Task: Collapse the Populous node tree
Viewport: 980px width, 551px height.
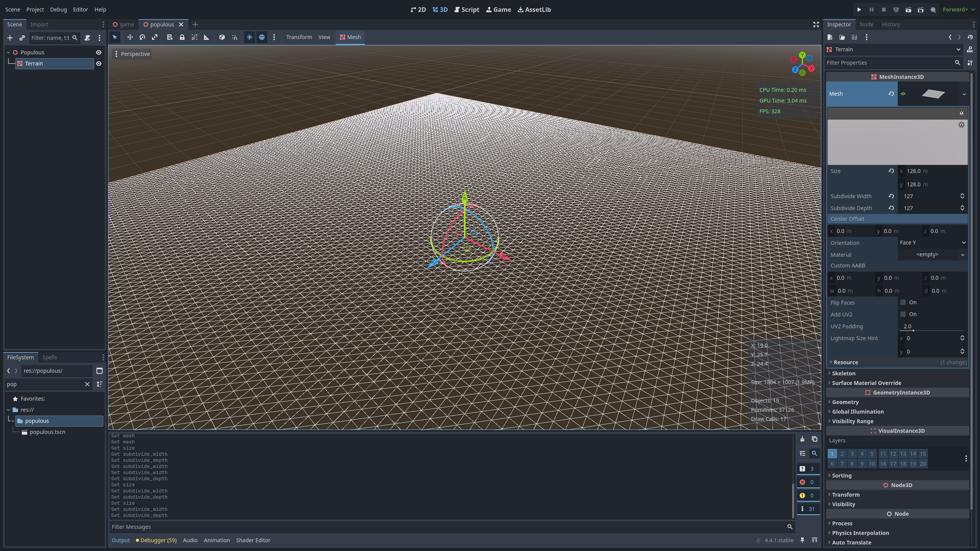Action: [8, 52]
